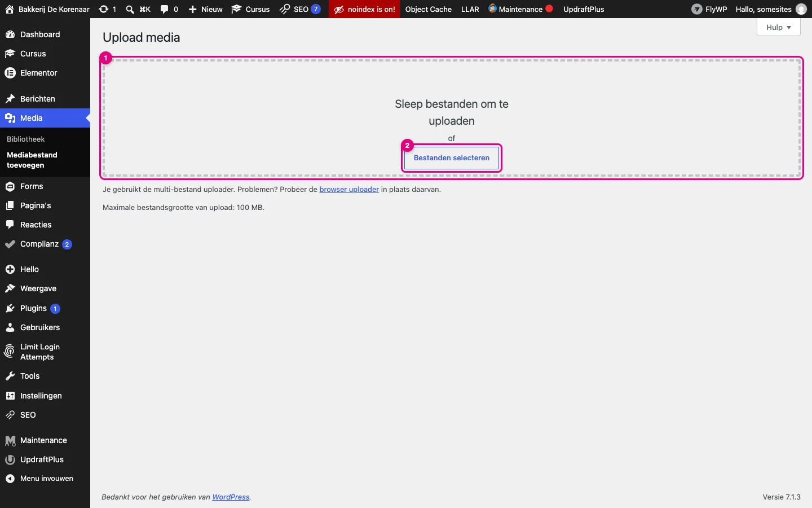Collapse the sidebar via Menu invouwen

click(45, 479)
